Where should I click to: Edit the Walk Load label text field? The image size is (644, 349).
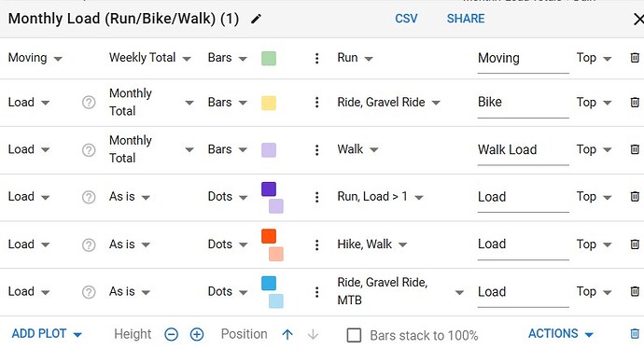(x=523, y=150)
